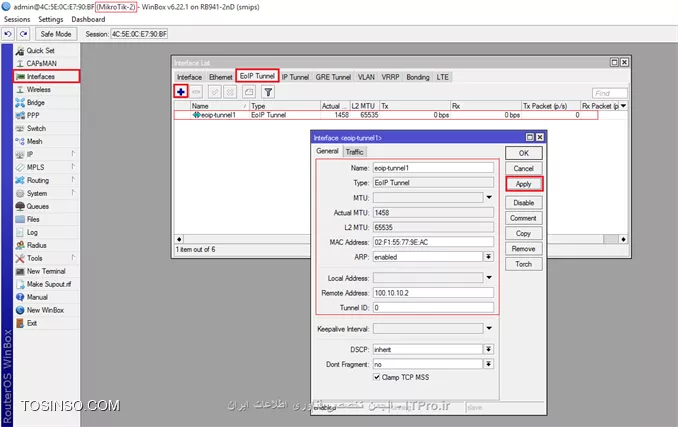Viewport: 678px width, 427px height.
Task: Open the Mesh sidebar item
Action: pyautogui.click(x=35, y=141)
